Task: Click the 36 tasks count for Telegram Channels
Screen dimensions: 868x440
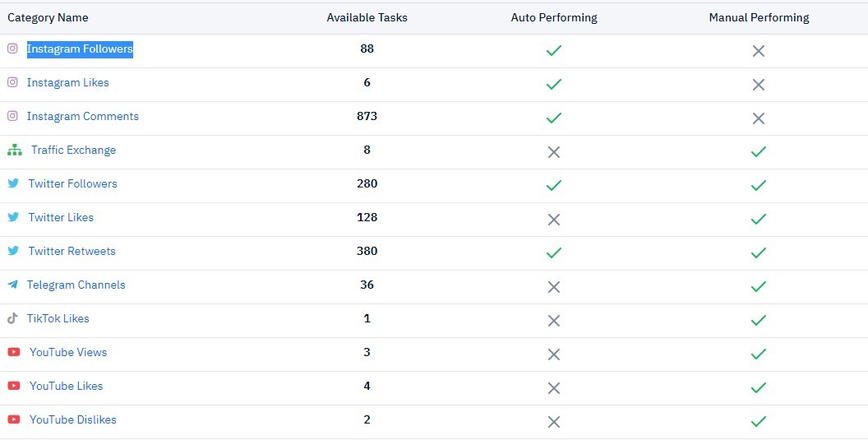Action: coord(367,285)
